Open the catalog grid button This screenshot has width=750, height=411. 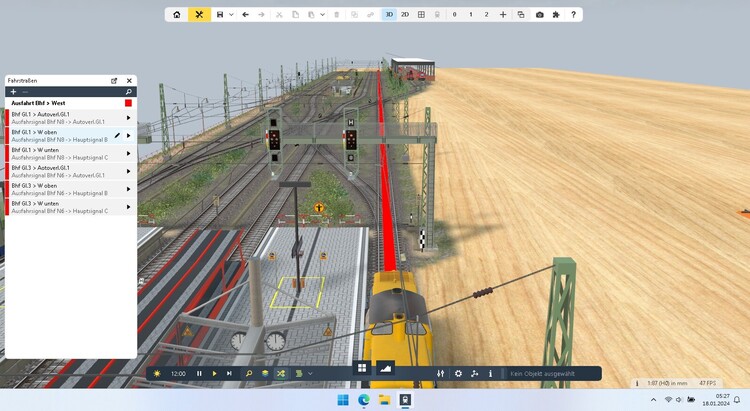pyautogui.click(x=362, y=367)
